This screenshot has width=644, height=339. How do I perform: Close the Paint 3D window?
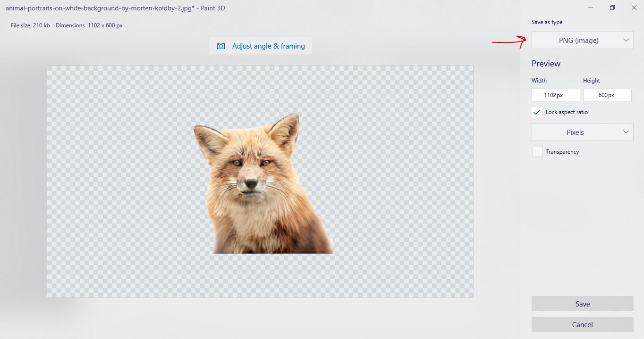click(x=634, y=8)
